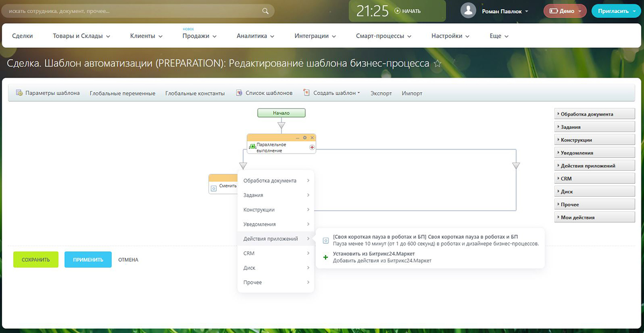644x333 pixels.
Task: Expand Мои действия panel
Action: tap(594, 217)
